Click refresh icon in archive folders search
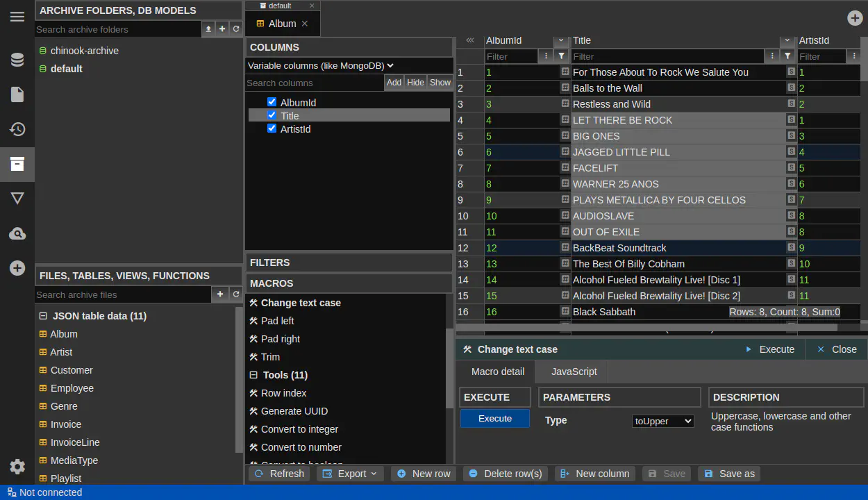868x500 pixels. point(236,29)
